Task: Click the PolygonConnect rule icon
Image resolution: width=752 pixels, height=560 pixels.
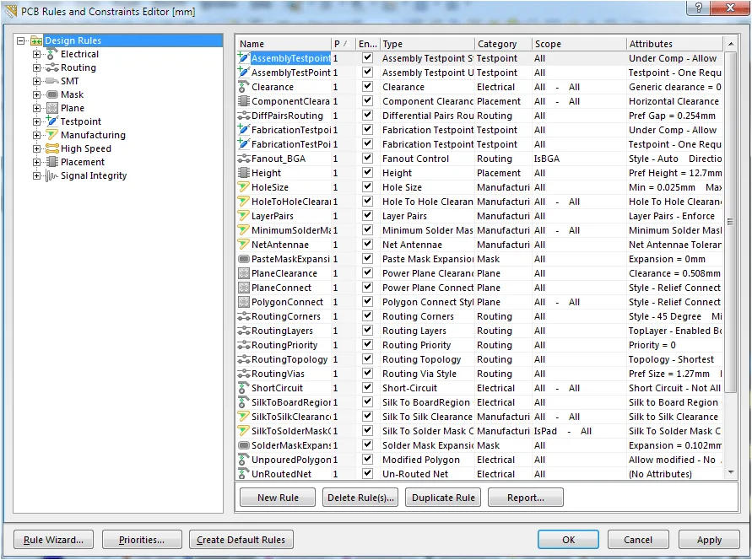Action: coord(244,302)
